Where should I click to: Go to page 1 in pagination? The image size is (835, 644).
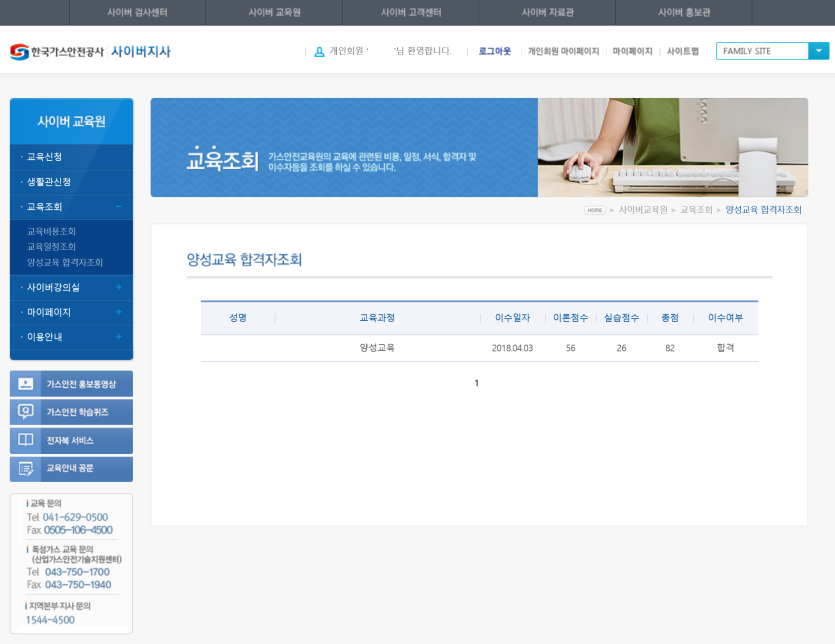point(477,383)
